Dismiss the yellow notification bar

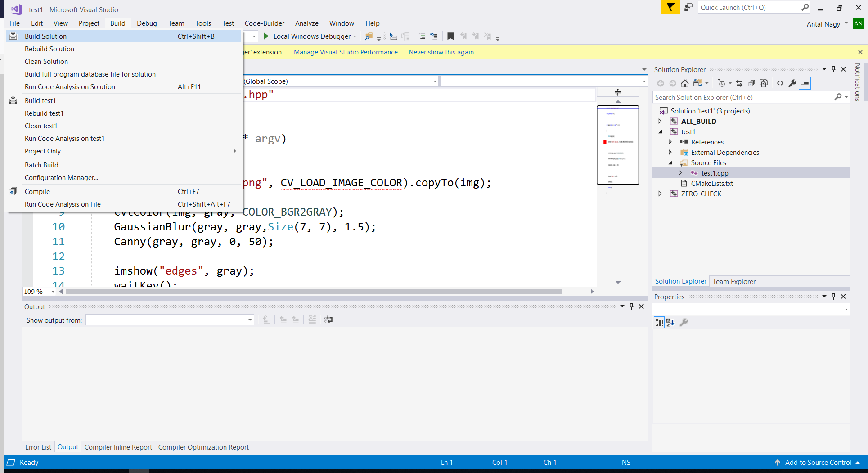coord(860,52)
